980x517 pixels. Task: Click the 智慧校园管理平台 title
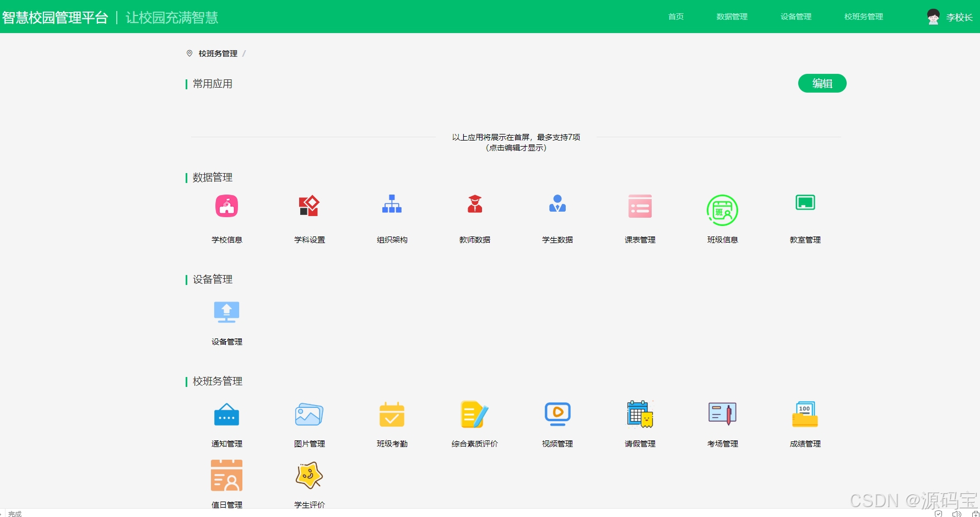(55, 18)
